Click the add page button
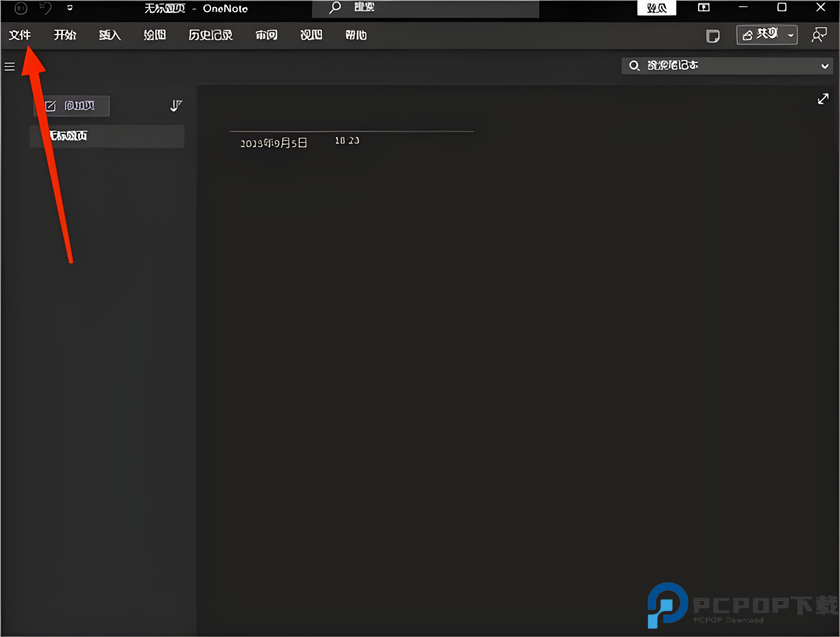Viewport: 840px width, 637px height. coord(72,106)
